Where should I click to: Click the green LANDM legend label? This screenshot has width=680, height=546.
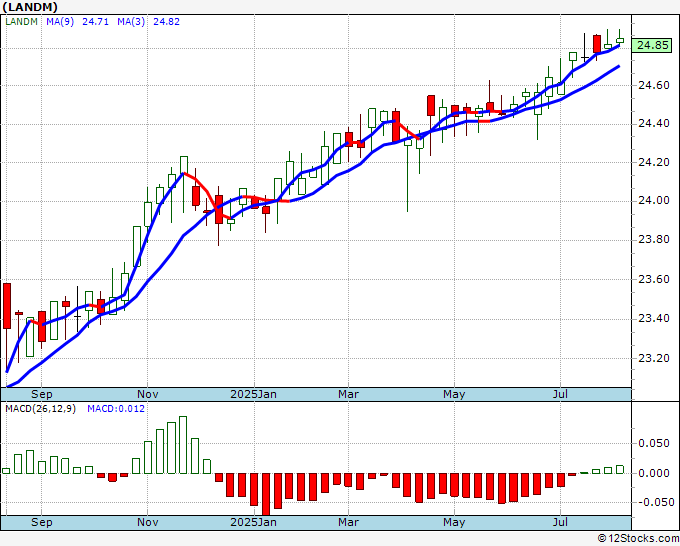(21, 22)
